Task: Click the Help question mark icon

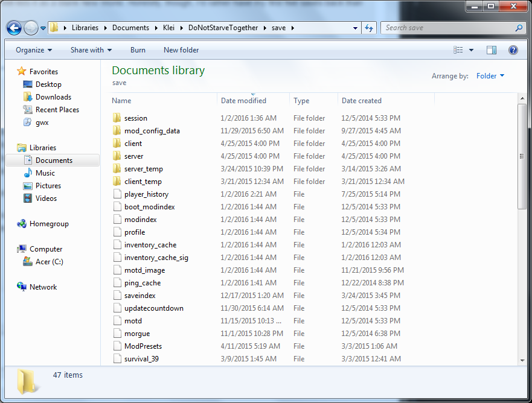Action: coord(513,50)
